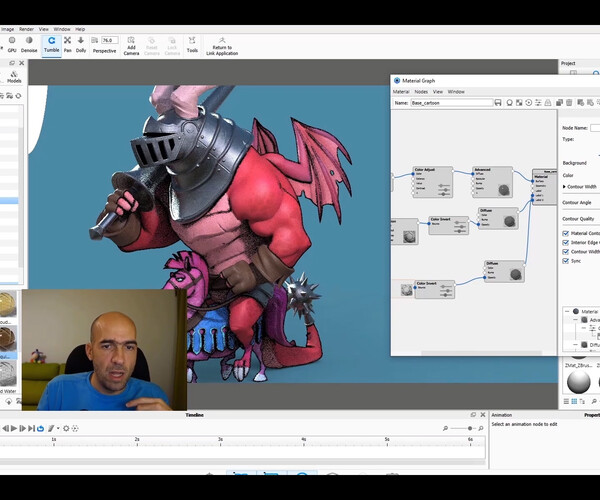Toggle GPU mode in the toolbar

(x=12, y=44)
